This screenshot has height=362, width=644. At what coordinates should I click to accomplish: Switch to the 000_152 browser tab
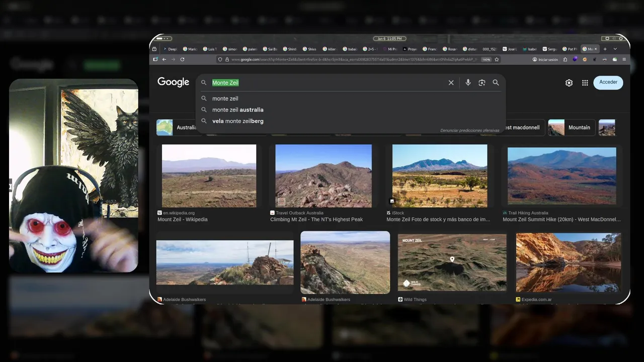[x=489, y=49]
